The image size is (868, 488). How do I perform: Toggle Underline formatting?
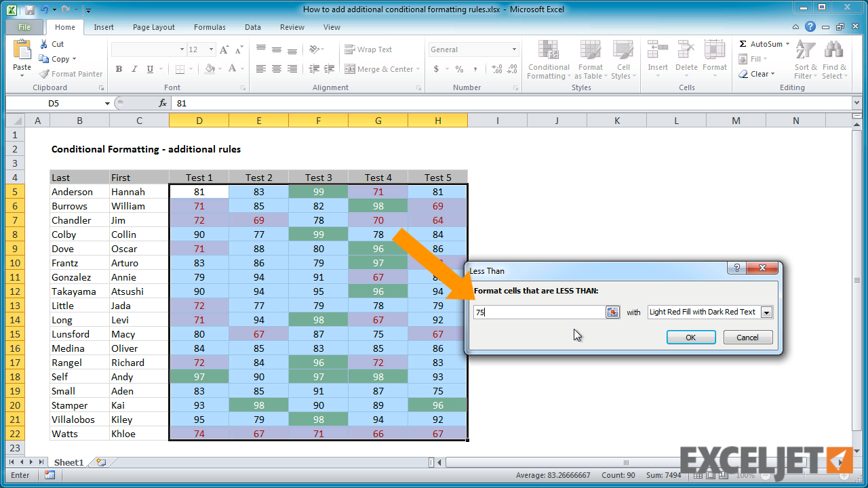tap(150, 69)
